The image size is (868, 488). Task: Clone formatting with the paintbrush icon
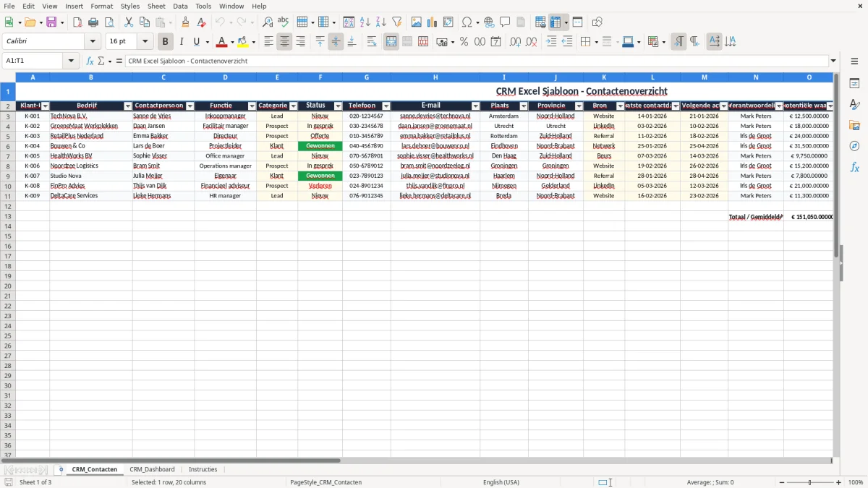[x=186, y=22]
